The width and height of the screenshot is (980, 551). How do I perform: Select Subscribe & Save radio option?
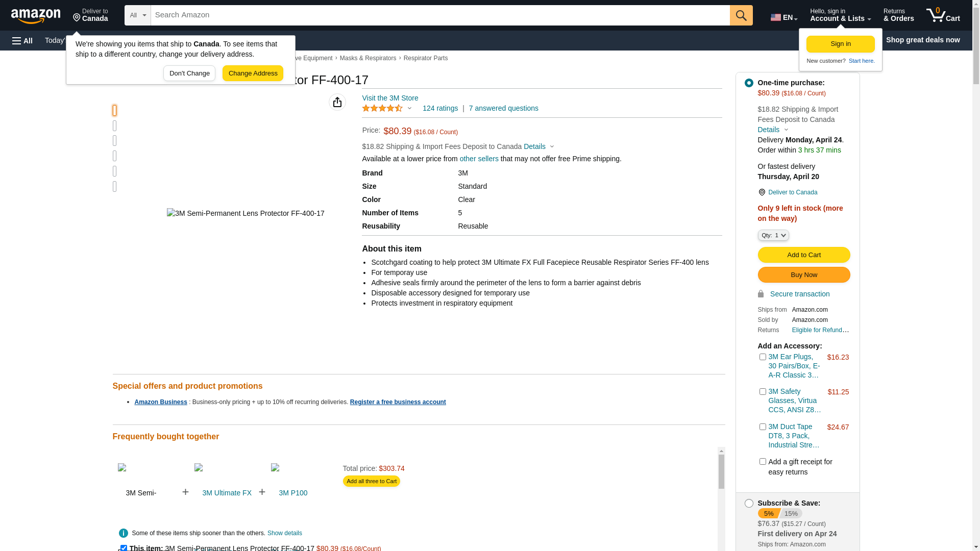[749, 504]
